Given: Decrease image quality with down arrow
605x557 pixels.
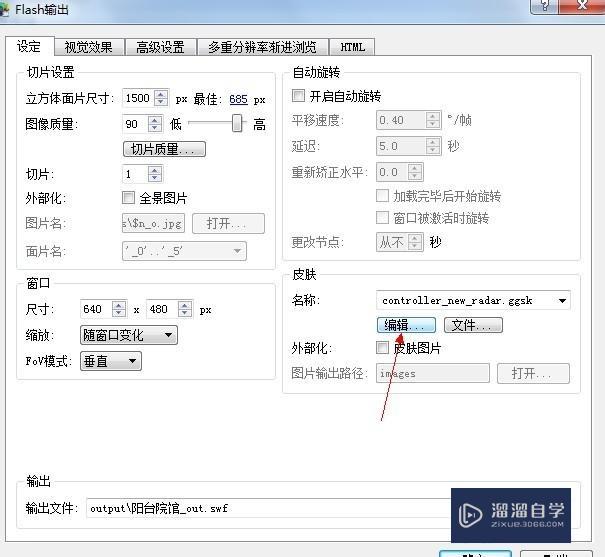Looking at the screenshot, I should (155, 128).
